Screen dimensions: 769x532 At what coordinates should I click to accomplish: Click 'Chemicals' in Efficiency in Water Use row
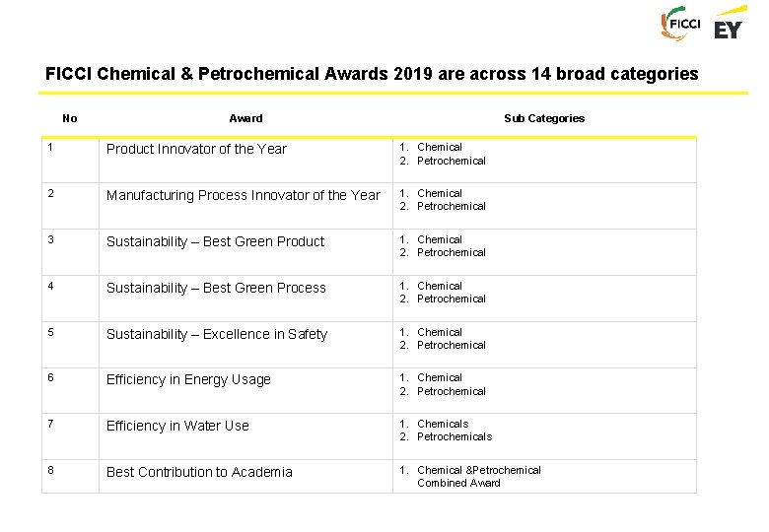pyautogui.click(x=443, y=424)
